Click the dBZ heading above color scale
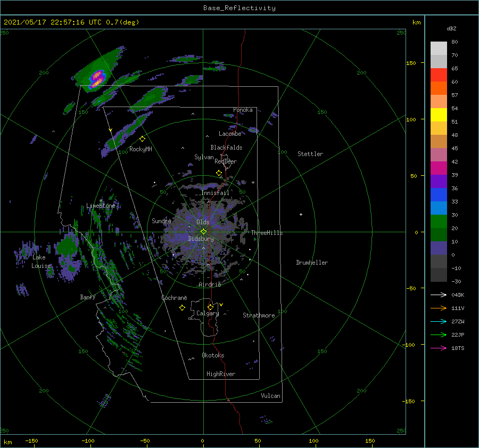Viewport: 479px width, 448px height. tap(451, 28)
